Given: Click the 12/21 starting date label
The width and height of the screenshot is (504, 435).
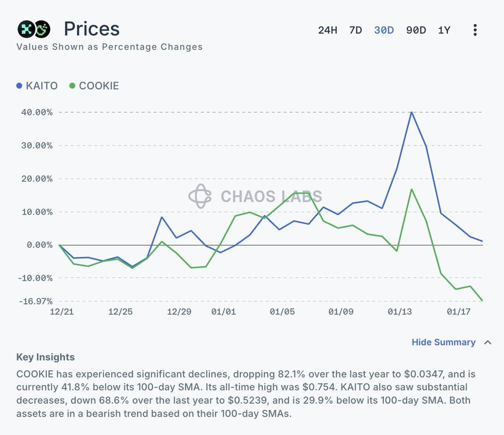Looking at the screenshot, I should click(x=62, y=312).
